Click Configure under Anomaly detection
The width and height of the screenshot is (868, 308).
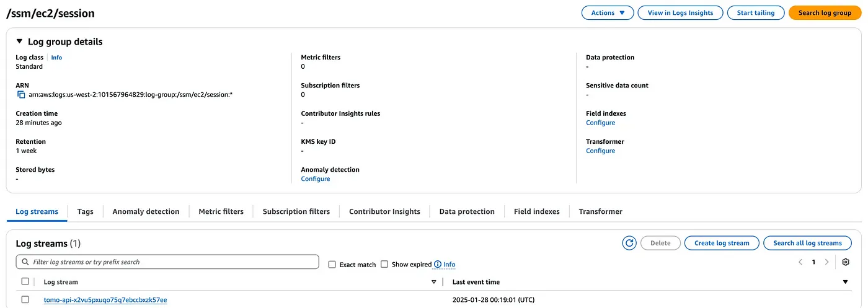tap(316, 179)
